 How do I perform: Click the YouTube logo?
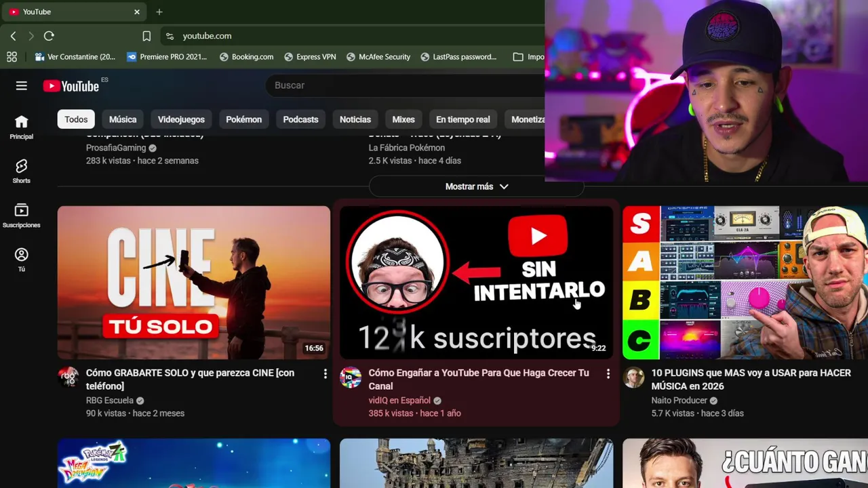coord(71,86)
